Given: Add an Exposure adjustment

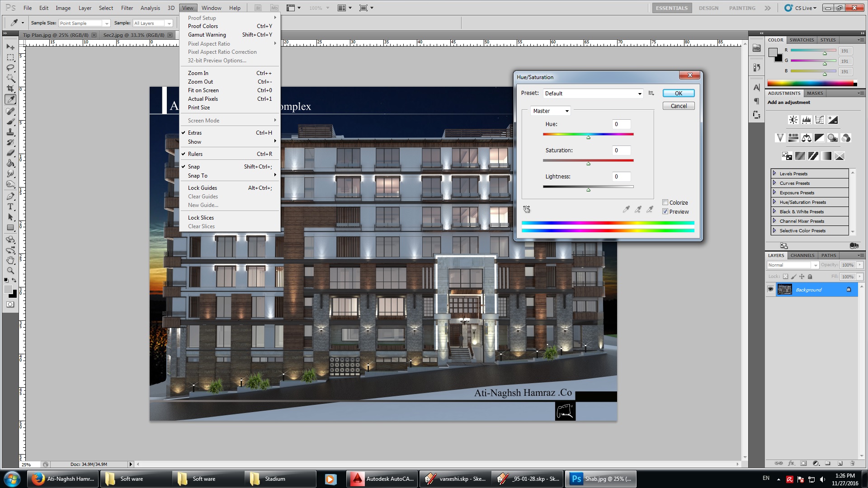Looking at the screenshot, I should 833,120.
